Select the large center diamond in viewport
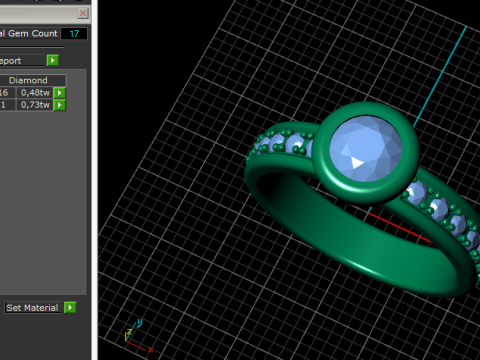480x360 pixels. (x=366, y=149)
